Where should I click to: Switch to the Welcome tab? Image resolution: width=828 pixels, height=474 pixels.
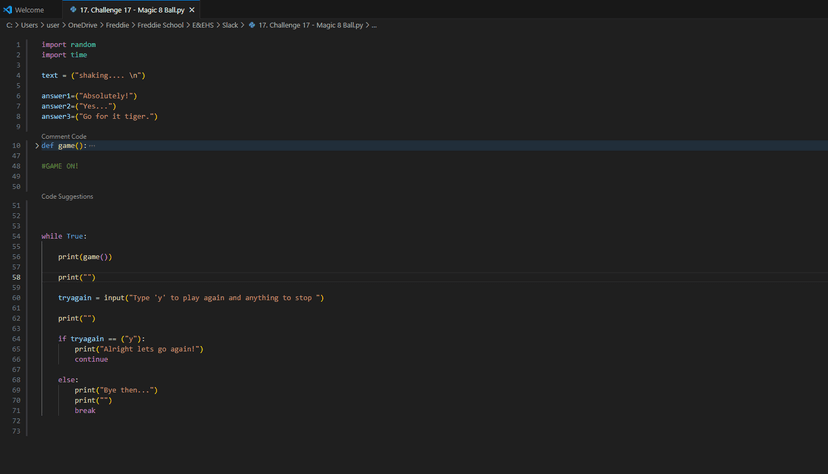pos(29,9)
